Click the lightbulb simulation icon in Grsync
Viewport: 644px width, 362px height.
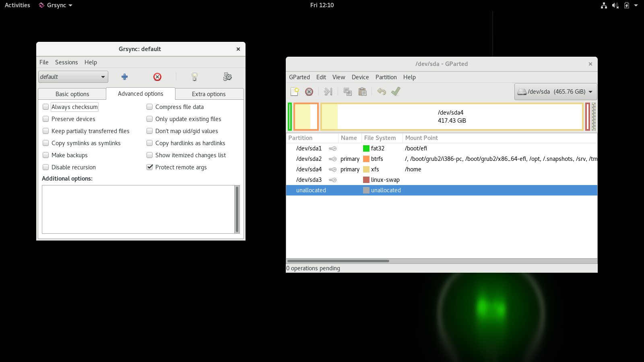pos(194,77)
